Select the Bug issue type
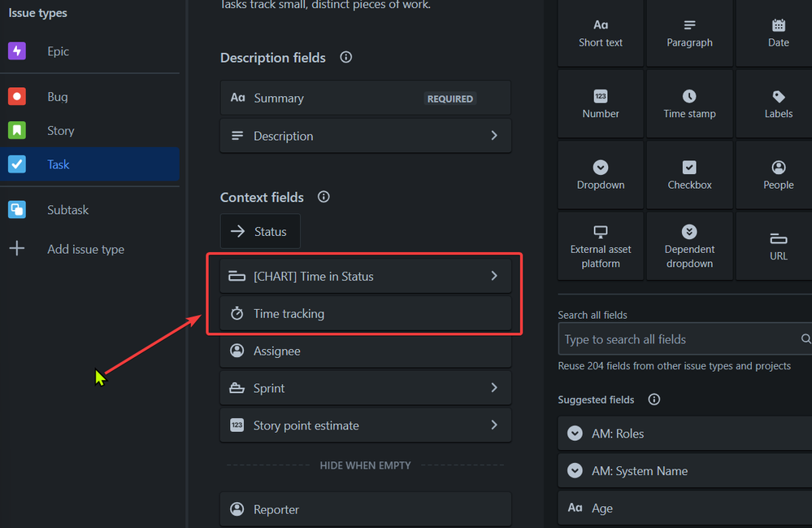 click(x=89, y=96)
